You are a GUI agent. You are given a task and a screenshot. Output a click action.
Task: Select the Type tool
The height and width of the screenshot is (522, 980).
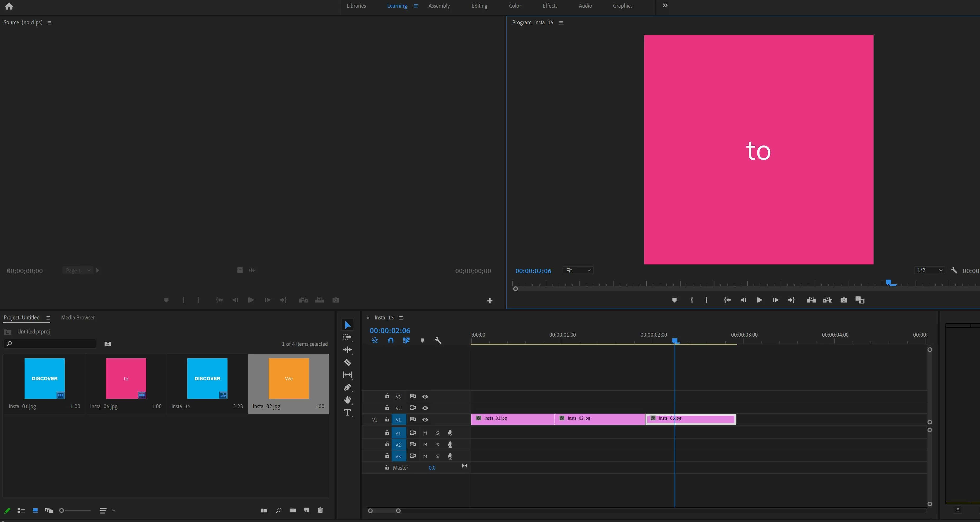347,412
